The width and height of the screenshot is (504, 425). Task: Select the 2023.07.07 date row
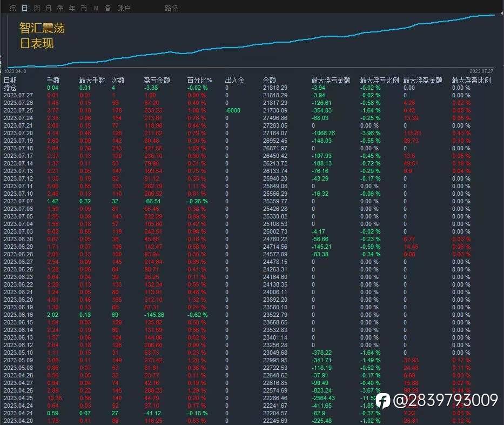[x=18, y=201]
